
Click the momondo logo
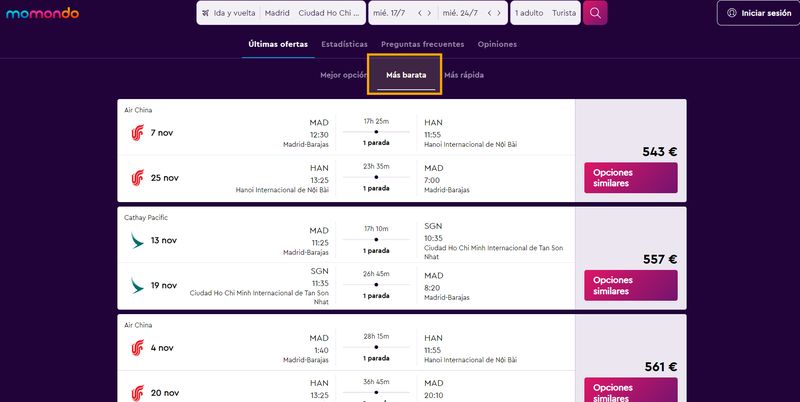click(42, 13)
